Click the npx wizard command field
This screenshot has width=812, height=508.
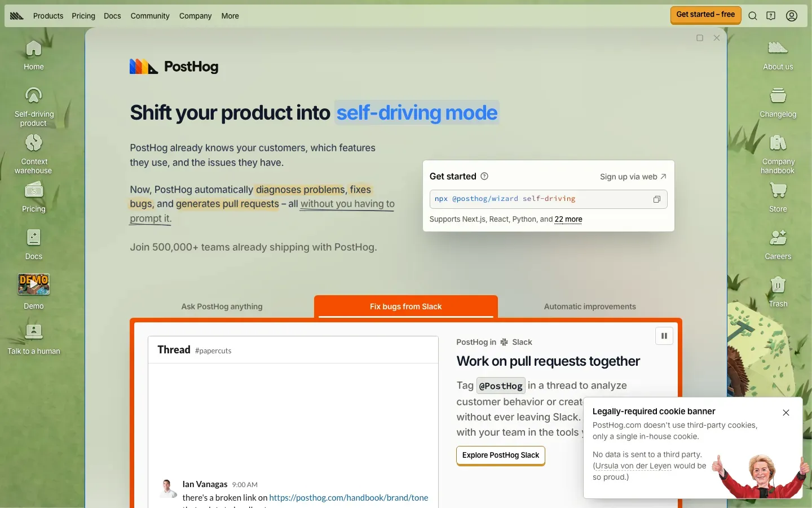point(548,199)
